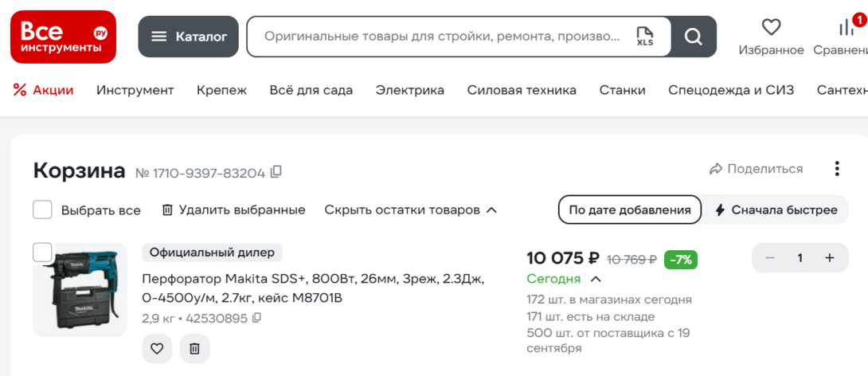Upload XLS file icon in search
Screen dimensions: 868x376
click(x=645, y=37)
